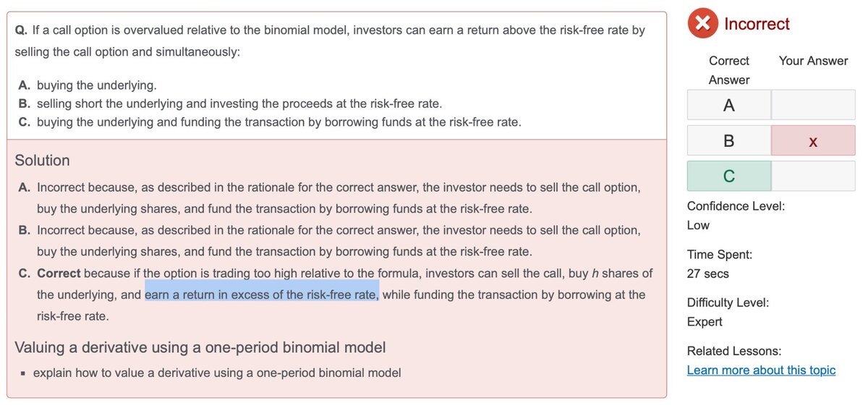Click the explain how to value bullet item
Viewport: 868px width, 416px height.
pos(217,373)
